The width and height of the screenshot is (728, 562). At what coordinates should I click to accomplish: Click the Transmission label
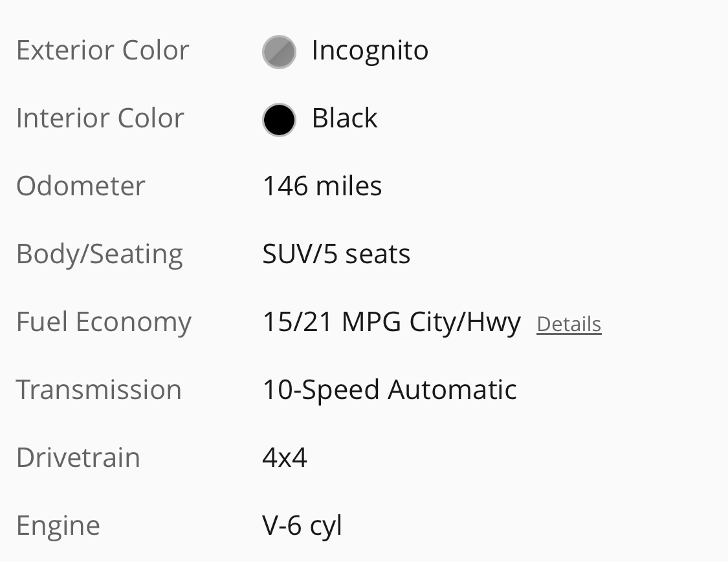click(99, 389)
